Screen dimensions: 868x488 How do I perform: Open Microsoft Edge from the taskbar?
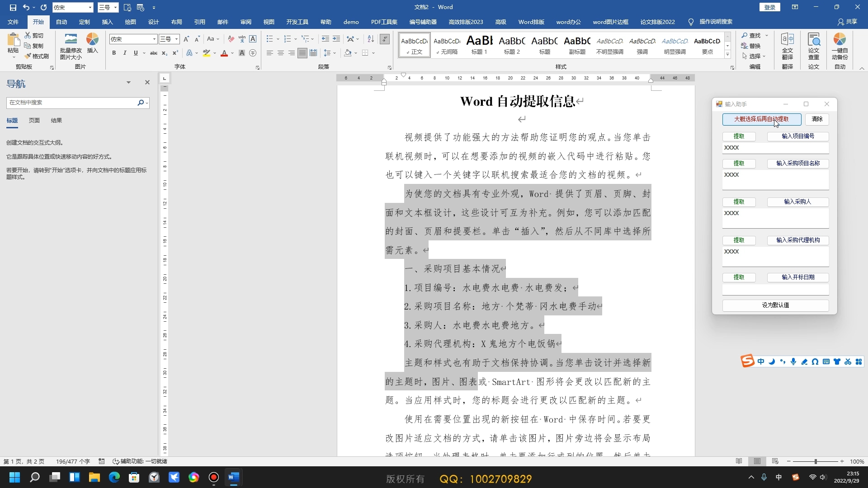[x=114, y=477]
